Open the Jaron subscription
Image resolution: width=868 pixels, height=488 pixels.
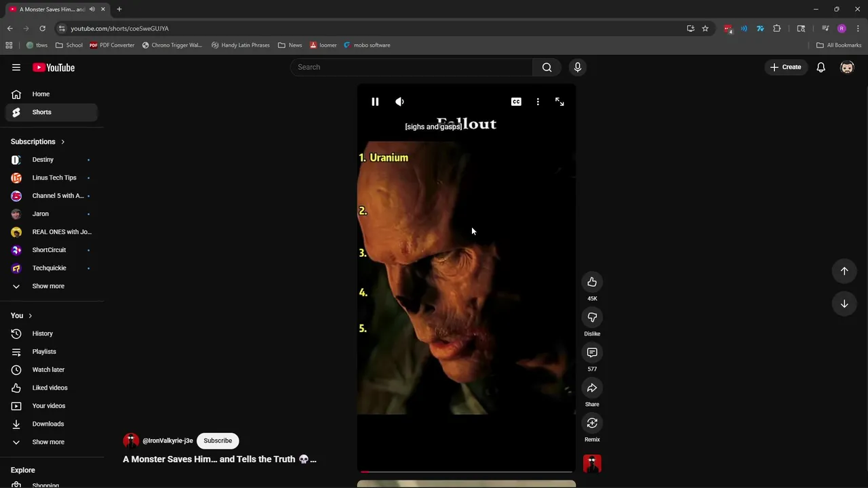(x=52, y=213)
